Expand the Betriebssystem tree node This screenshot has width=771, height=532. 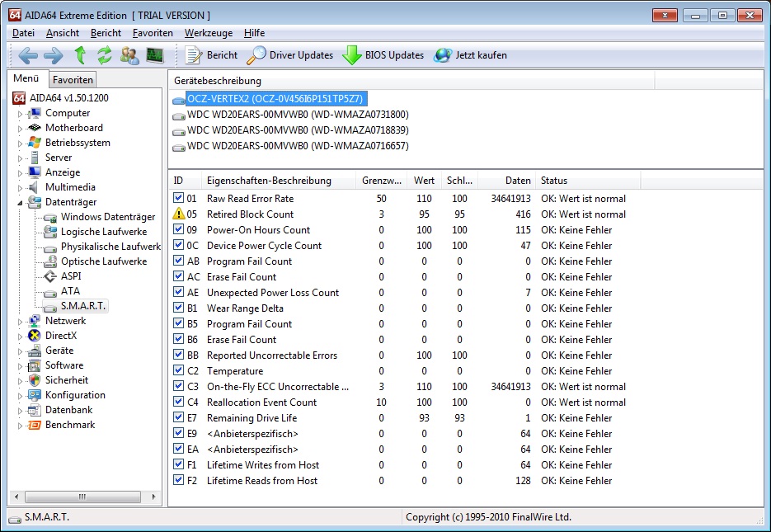[20, 144]
